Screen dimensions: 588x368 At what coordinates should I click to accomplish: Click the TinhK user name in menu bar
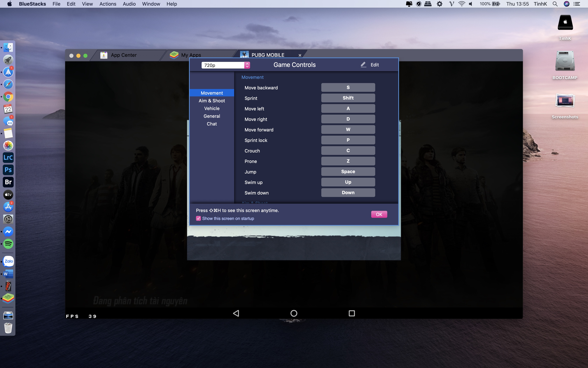[x=540, y=4]
